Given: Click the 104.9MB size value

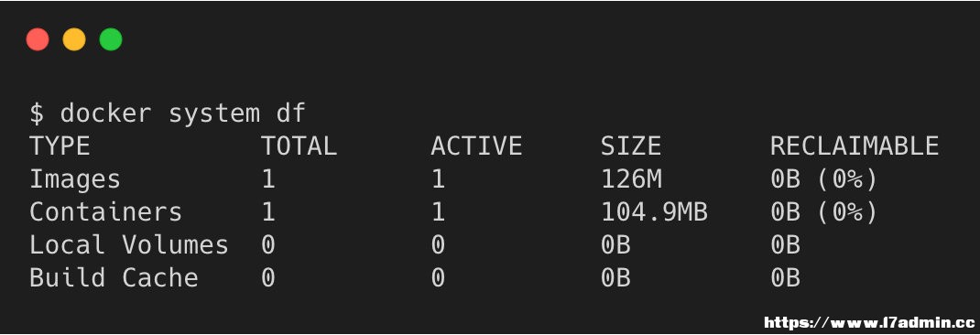Looking at the screenshot, I should click(x=654, y=211).
